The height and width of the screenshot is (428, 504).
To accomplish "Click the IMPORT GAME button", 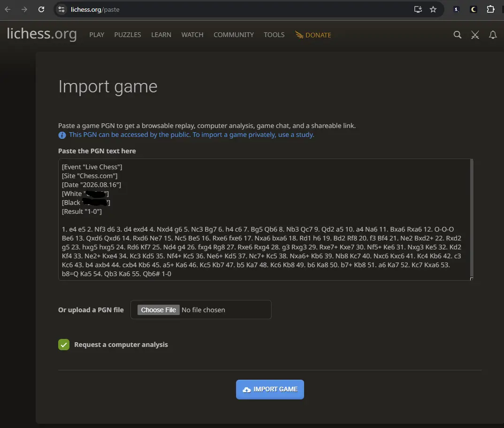I will (270, 390).
